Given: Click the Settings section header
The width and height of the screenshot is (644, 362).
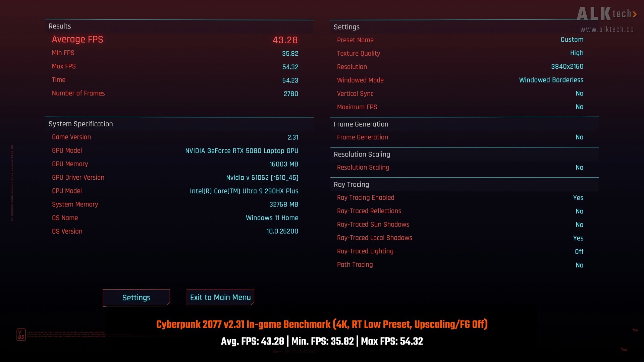Looking at the screenshot, I should point(346,27).
